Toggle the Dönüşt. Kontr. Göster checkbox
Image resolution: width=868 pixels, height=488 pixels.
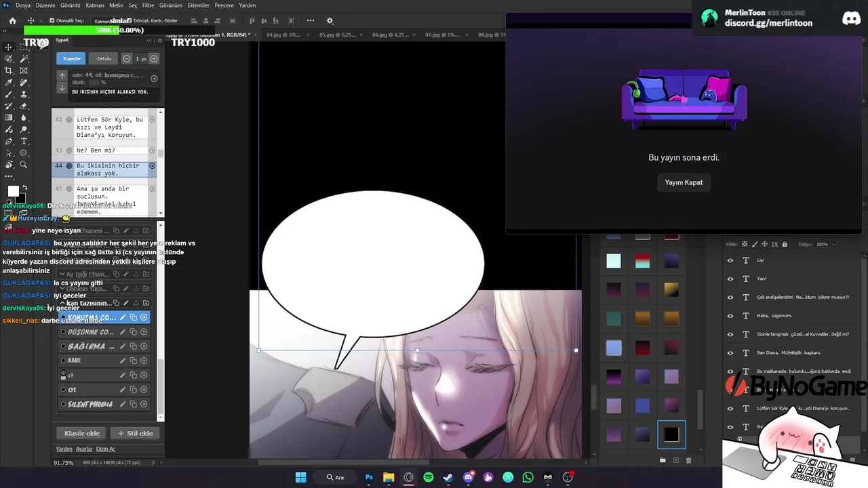click(129, 21)
